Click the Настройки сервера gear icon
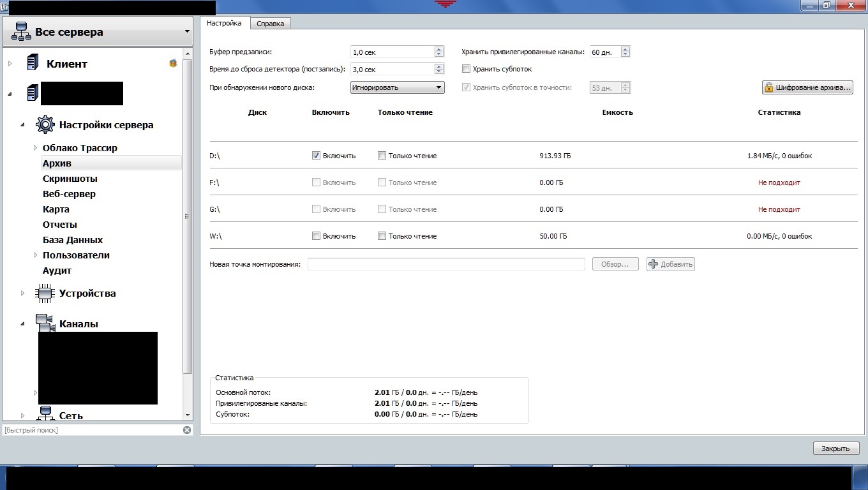This screenshot has height=490, width=868. [45, 124]
